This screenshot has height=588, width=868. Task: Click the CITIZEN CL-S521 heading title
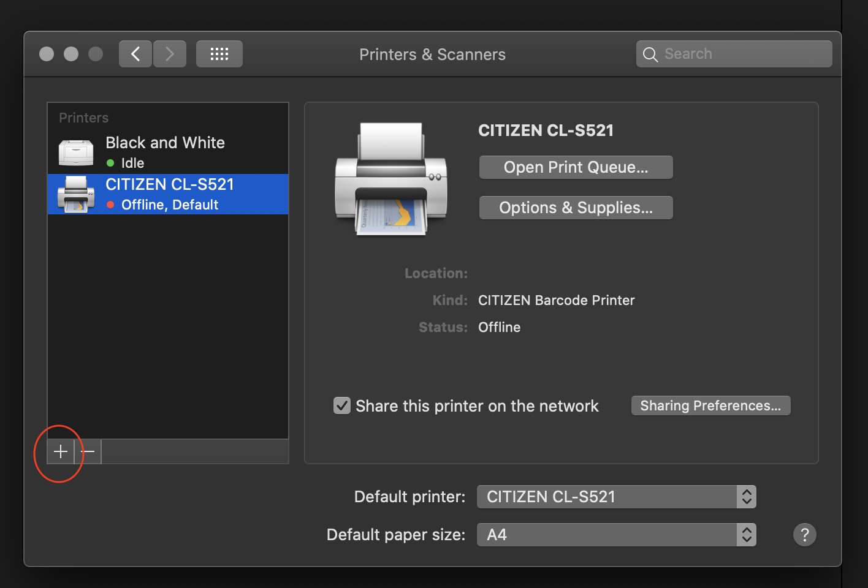pos(546,130)
